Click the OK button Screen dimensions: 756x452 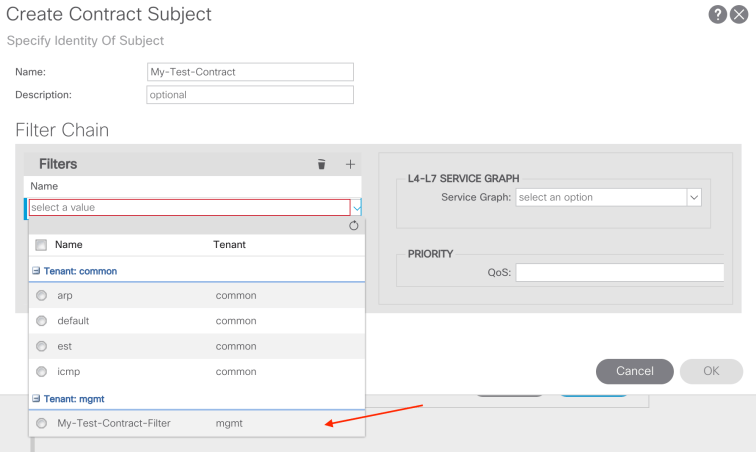(x=711, y=371)
